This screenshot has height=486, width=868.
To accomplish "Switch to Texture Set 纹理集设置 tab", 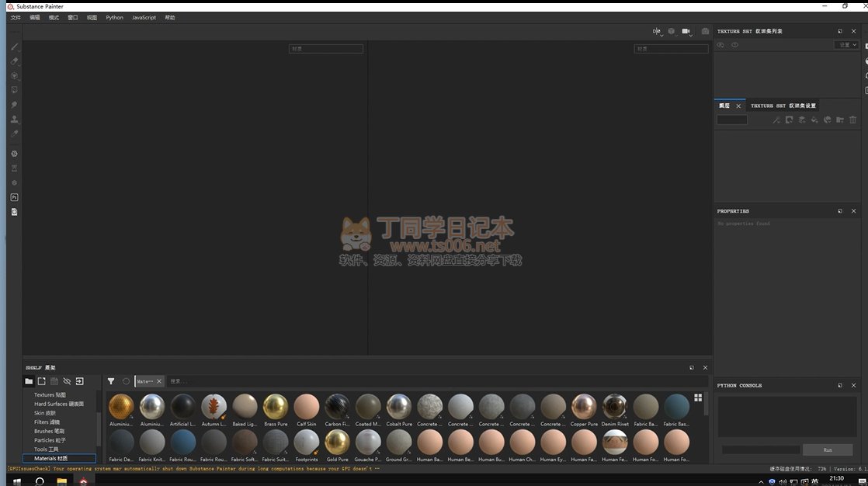I will pos(783,106).
